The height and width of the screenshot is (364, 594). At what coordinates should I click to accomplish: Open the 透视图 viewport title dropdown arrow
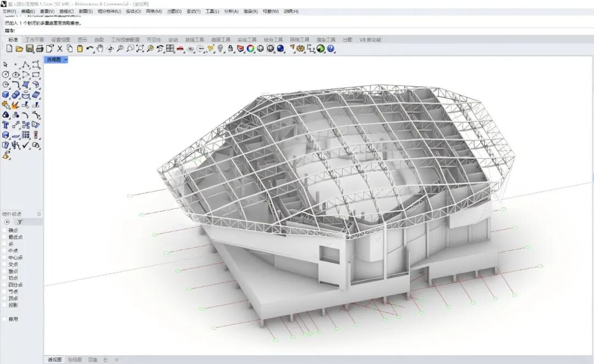[65, 59]
